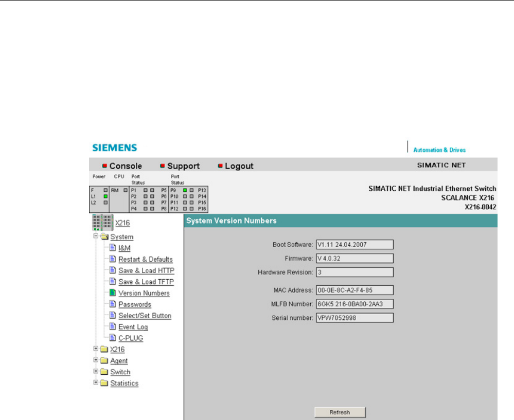Click the green P9 port status LED
This screenshot has height=420, width=514.
[x=185, y=190]
